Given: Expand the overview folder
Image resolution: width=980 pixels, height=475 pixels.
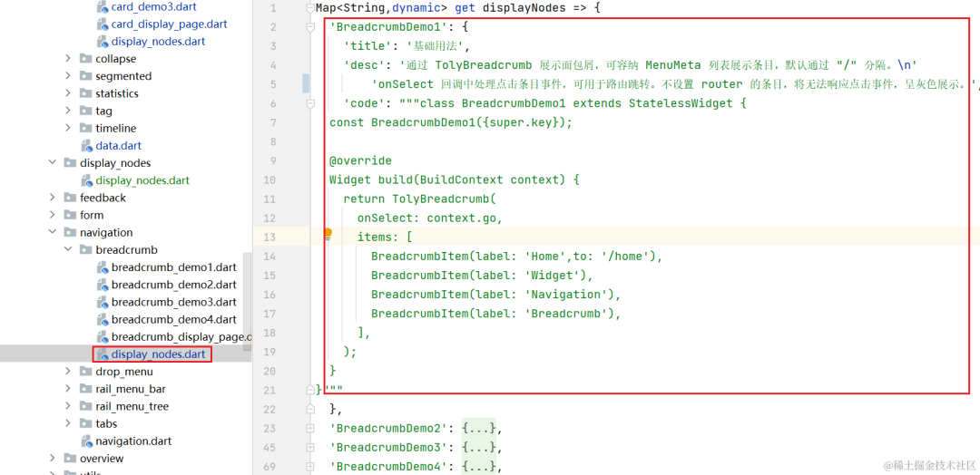Looking at the screenshot, I should click(x=53, y=459).
